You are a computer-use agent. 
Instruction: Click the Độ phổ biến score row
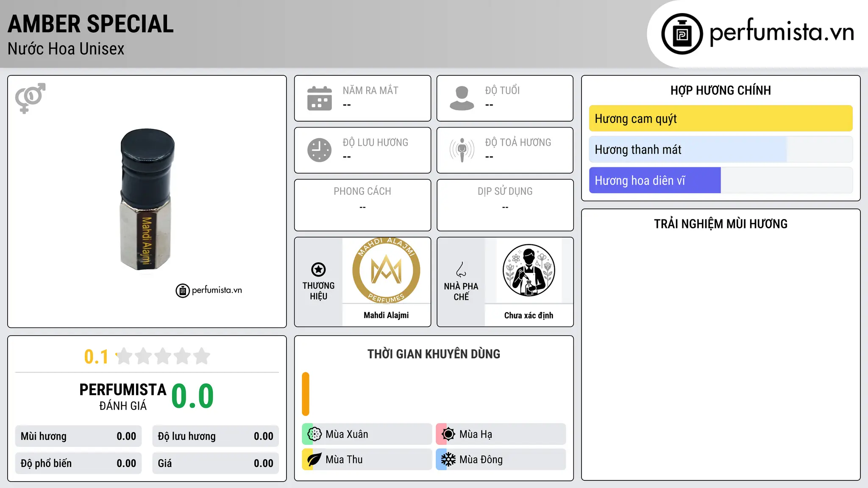(x=78, y=463)
